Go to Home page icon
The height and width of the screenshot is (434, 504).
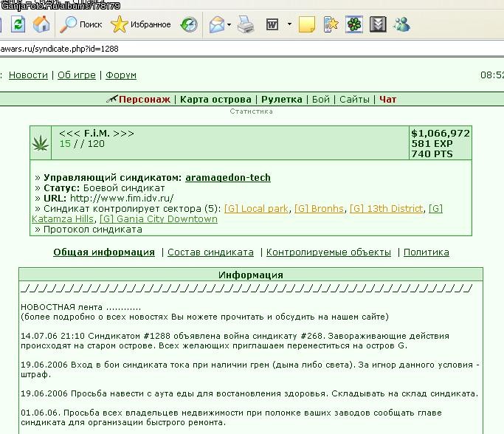coord(41,24)
